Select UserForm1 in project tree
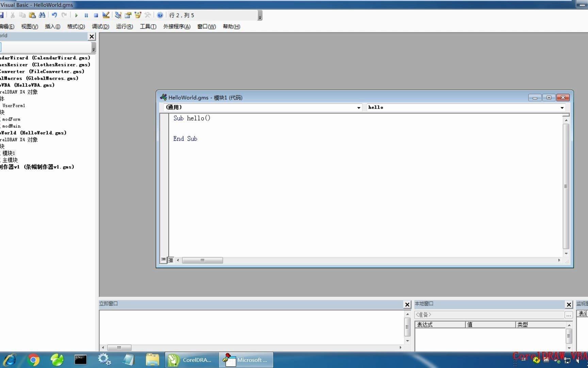This screenshot has width=588, height=368. coord(14,106)
